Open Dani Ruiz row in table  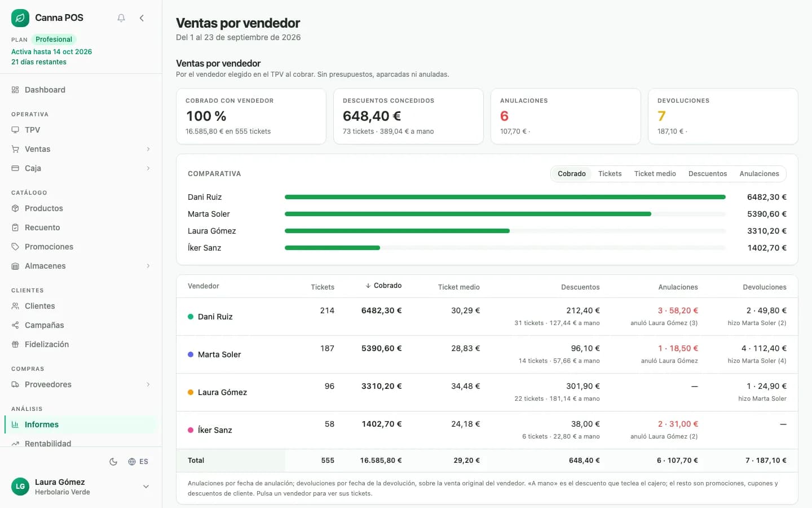[487, 317]
